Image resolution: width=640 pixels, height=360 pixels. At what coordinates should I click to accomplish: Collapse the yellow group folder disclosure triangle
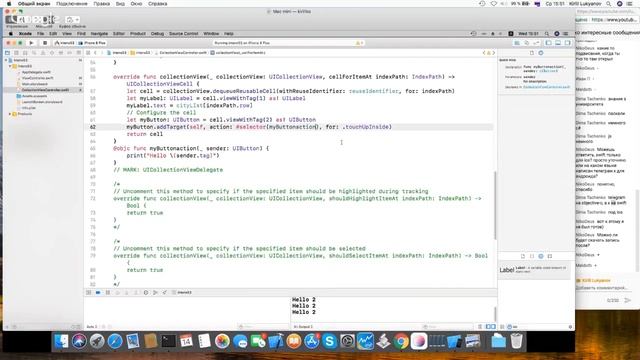[x=10, y=66]
